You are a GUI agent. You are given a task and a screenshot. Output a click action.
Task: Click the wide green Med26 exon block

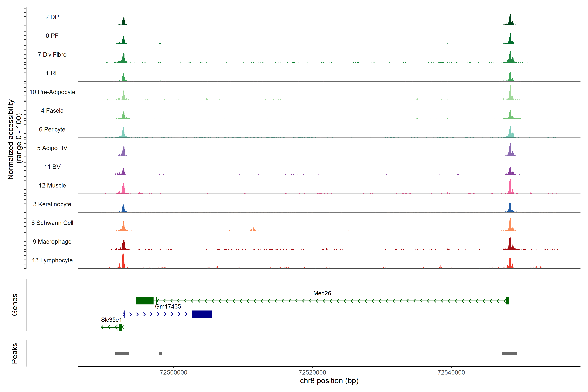click(x=145, y=301)
